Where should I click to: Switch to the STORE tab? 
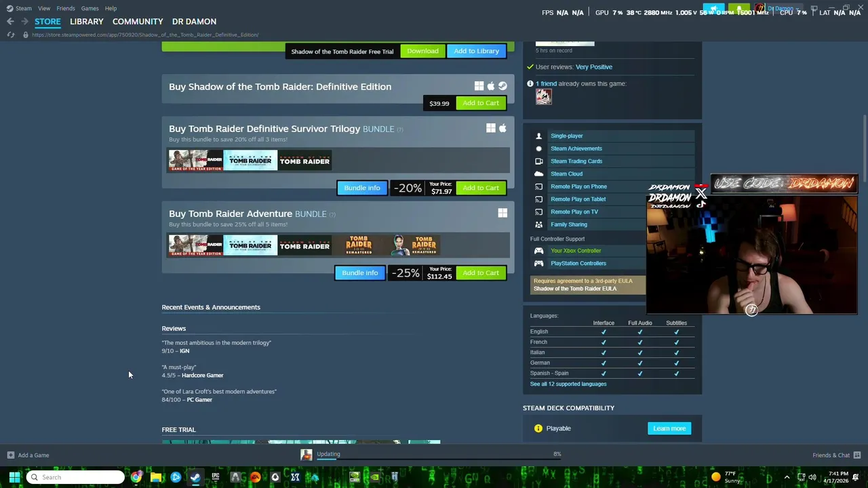[47, 22]
